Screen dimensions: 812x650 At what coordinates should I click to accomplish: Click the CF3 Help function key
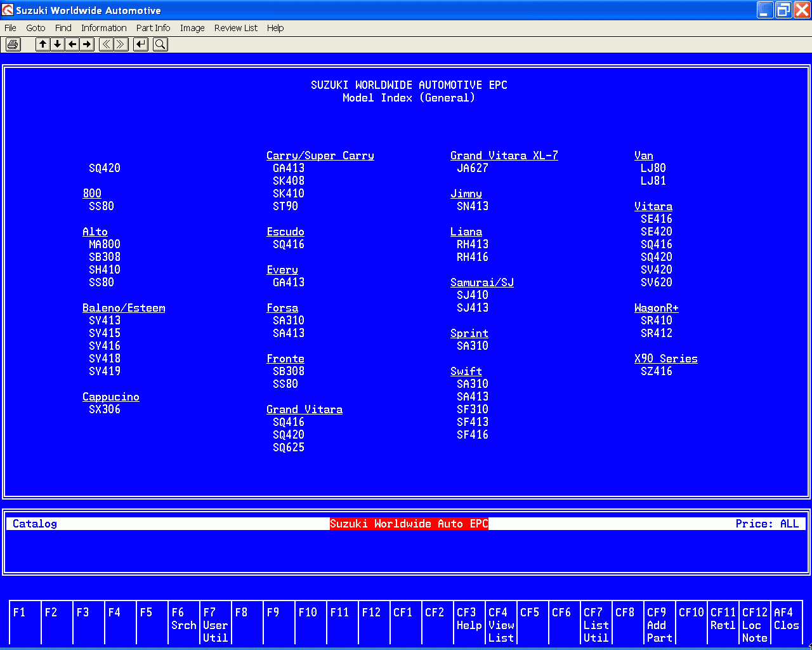(469, 623)
